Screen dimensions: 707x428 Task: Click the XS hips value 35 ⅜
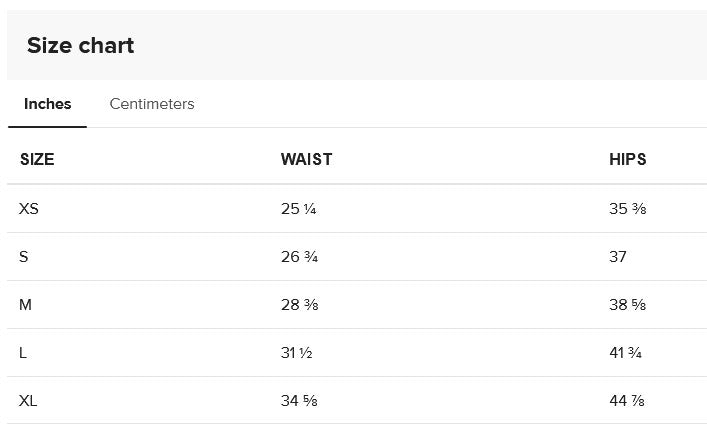pos(627,209)
